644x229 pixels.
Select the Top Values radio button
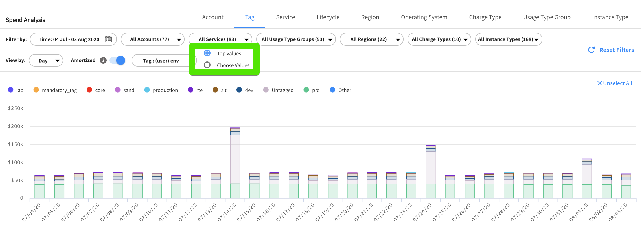(207, 53)
